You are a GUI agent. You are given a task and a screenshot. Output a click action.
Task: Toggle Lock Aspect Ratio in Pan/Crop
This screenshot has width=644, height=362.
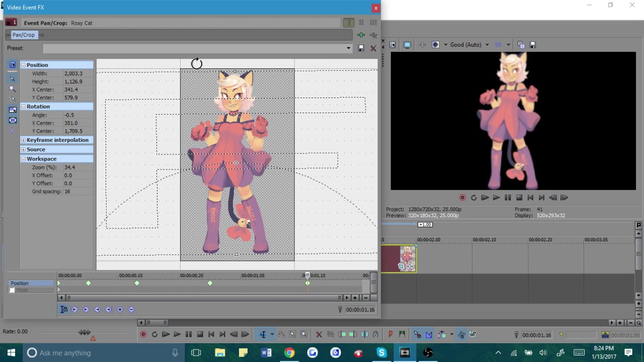click(13, 110)
